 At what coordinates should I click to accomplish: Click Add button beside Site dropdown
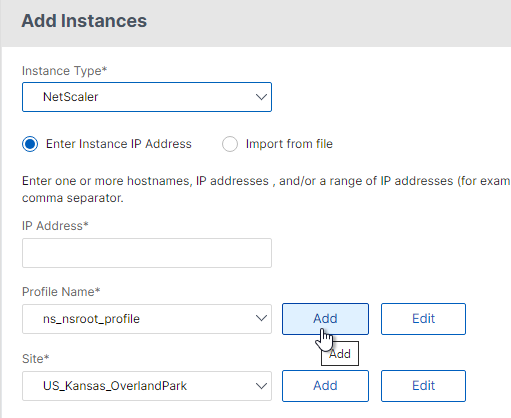point(325,386)
